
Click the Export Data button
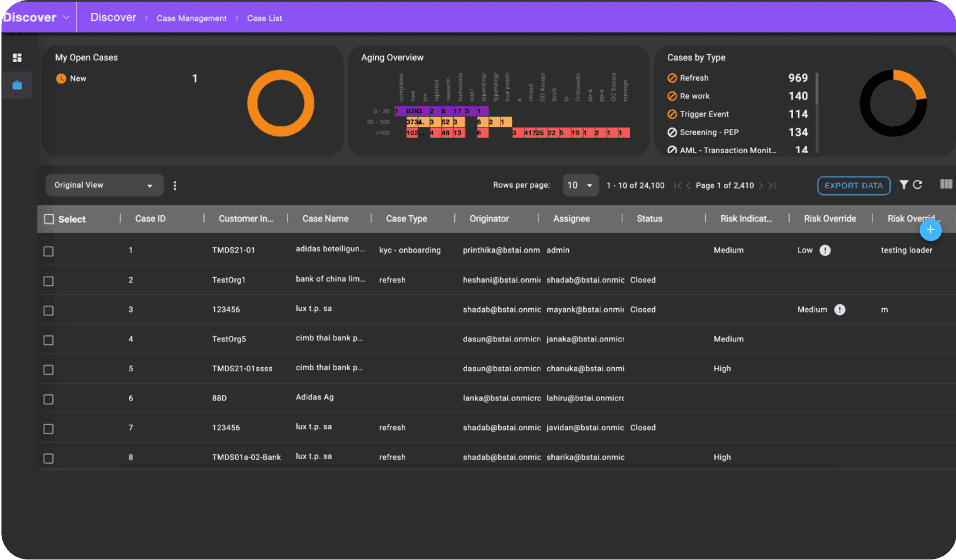point(853,185)
